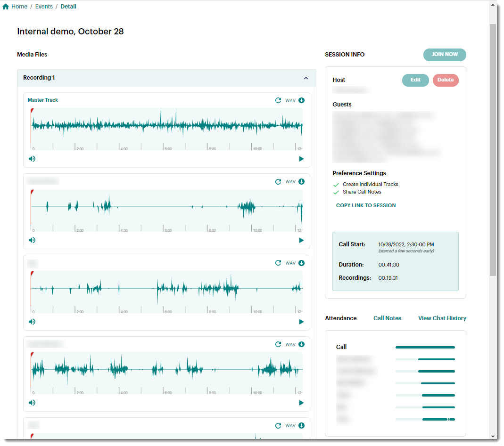Open the Home breadcrumb link
Screen dimensions: 504x446
(x=19, y=7)
